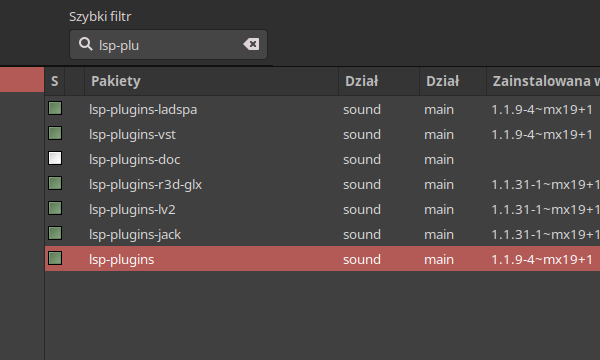This screenshot has height=360, width=600.
Task: Click the narrow empty column header after S
Action: click(75, 81)
